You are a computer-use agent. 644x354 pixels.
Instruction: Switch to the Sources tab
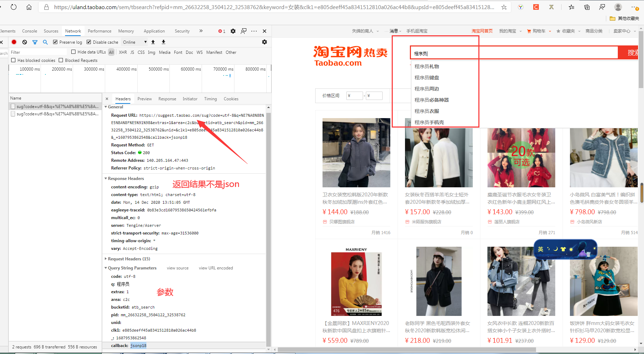[51, 31]
